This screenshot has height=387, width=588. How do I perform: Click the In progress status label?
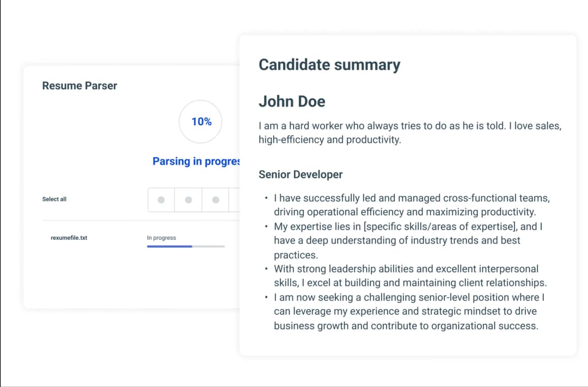161,238
